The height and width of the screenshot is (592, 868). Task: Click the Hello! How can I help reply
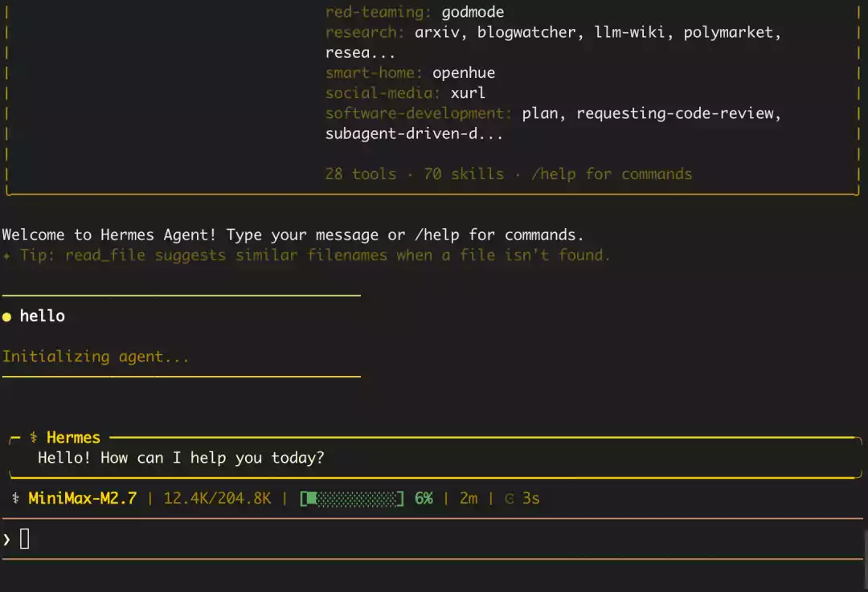point(181,458)
